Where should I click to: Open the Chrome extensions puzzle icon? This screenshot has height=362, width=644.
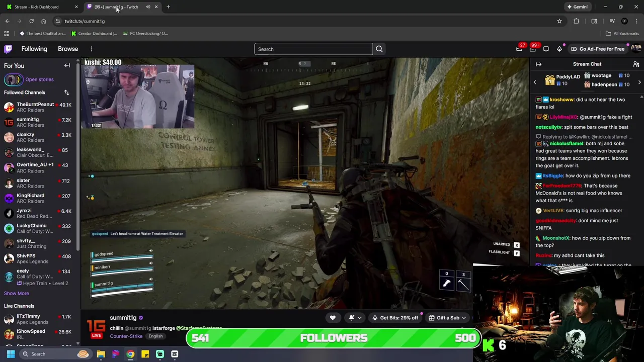coord(577,21)
